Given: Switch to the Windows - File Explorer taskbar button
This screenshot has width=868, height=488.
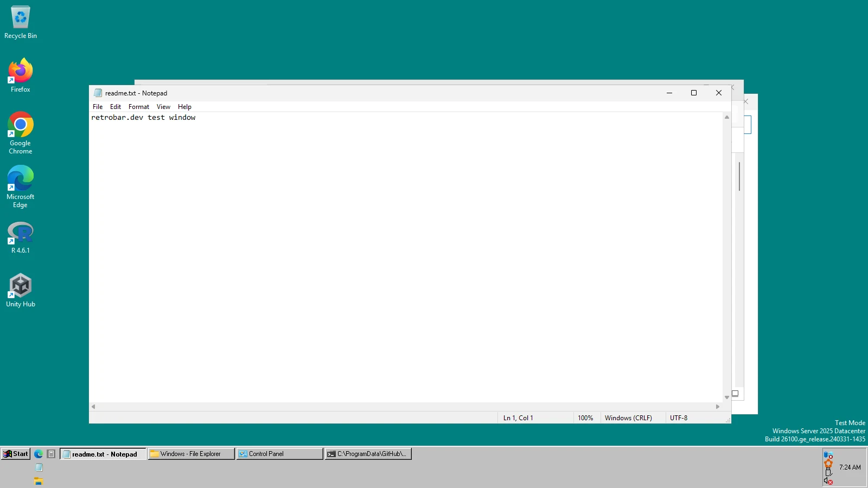Looking at the screenshot, I should coord(191,454).
